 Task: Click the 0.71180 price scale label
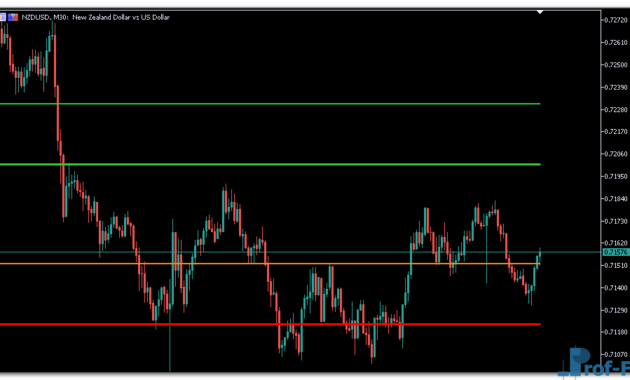click(x=616, y=332)
